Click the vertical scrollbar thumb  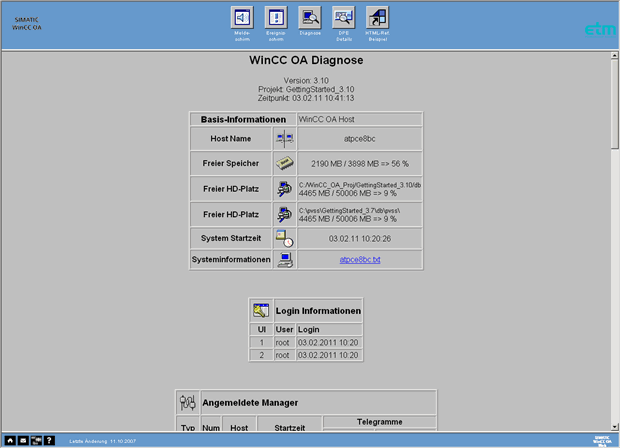614,104
